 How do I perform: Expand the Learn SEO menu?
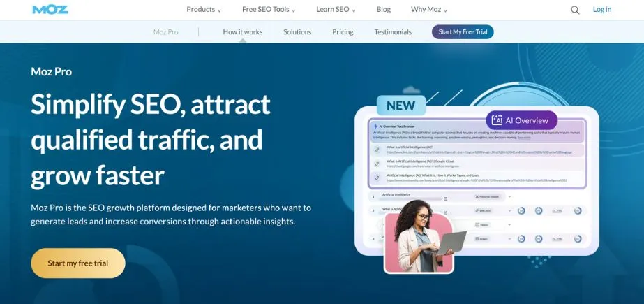(x=336, y=10)
